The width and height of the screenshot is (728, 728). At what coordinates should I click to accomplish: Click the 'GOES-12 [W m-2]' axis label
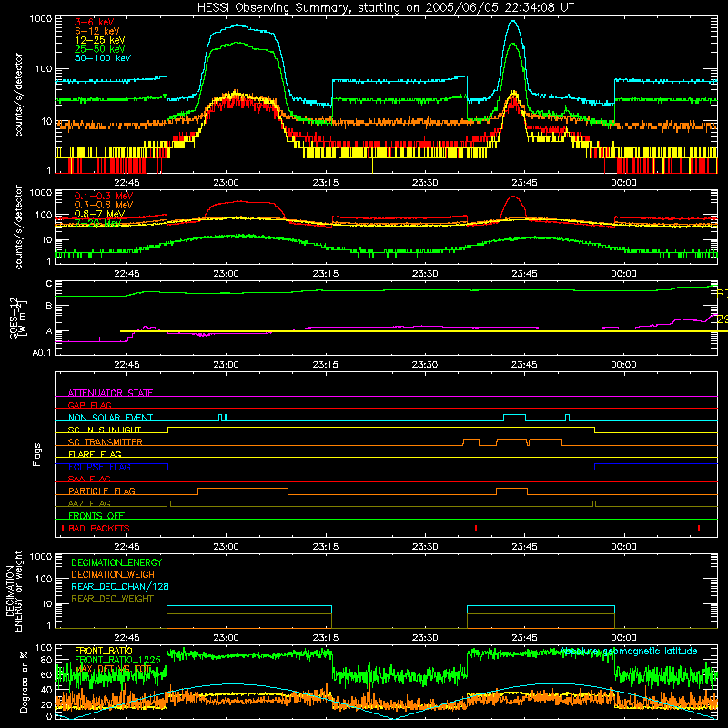[18, 318]
